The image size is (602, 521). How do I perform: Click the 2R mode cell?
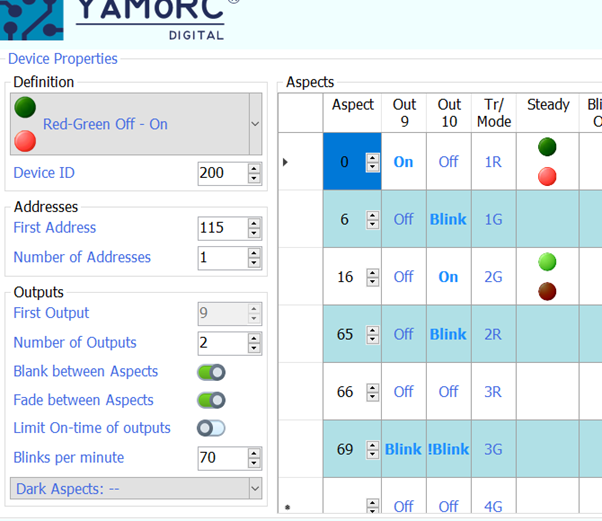pos(494,334)
